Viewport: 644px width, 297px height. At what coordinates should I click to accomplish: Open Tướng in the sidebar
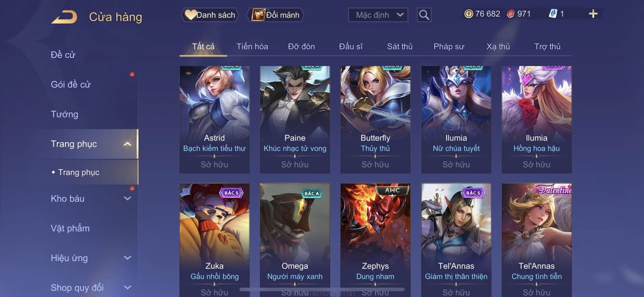[x=64, y=114]
